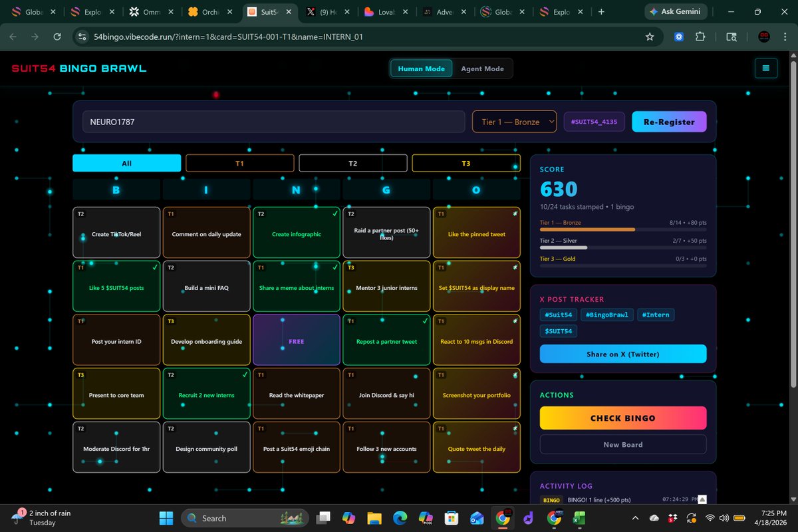Toggle Share a meme about interns card
Screen dimensions: 798x532
click(x=297, y=286)
